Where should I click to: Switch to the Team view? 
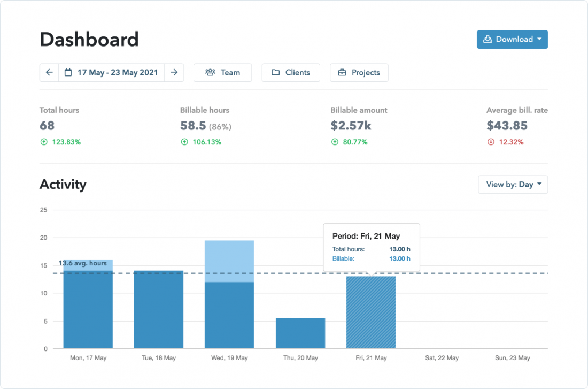tap(222, 72)
